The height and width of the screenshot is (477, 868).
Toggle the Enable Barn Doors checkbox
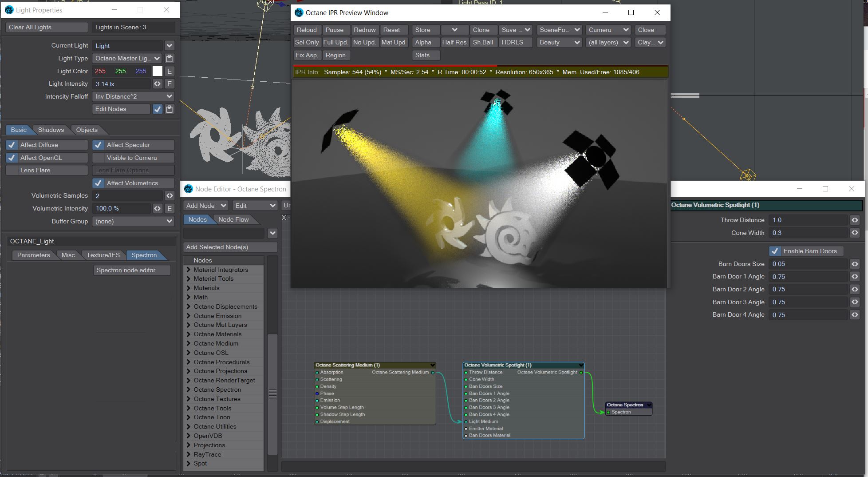tap(775, 251)
